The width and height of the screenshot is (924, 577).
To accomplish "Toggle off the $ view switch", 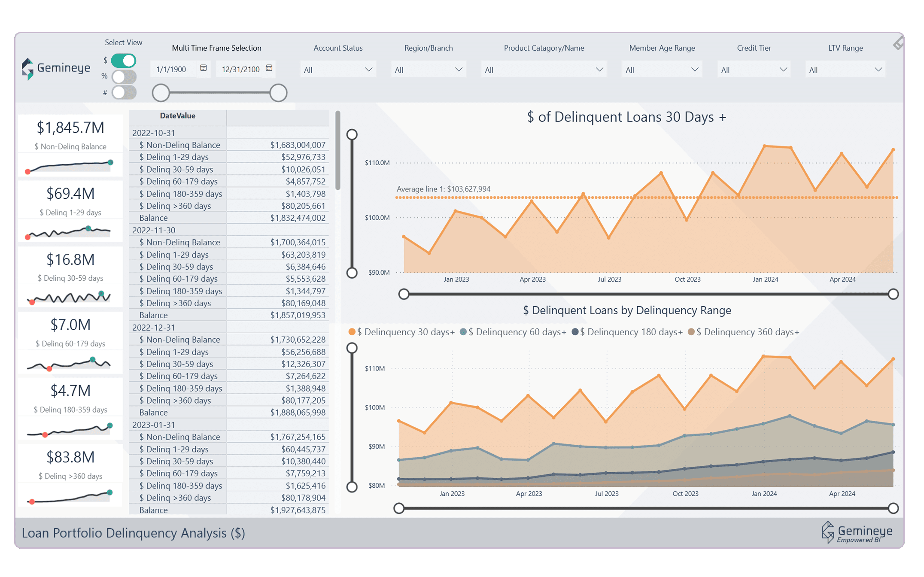I will 124,61.
